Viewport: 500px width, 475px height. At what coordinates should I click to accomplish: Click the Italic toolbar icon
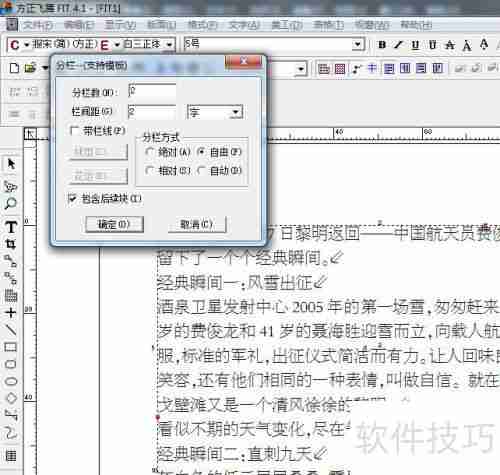tap(399, 45)
